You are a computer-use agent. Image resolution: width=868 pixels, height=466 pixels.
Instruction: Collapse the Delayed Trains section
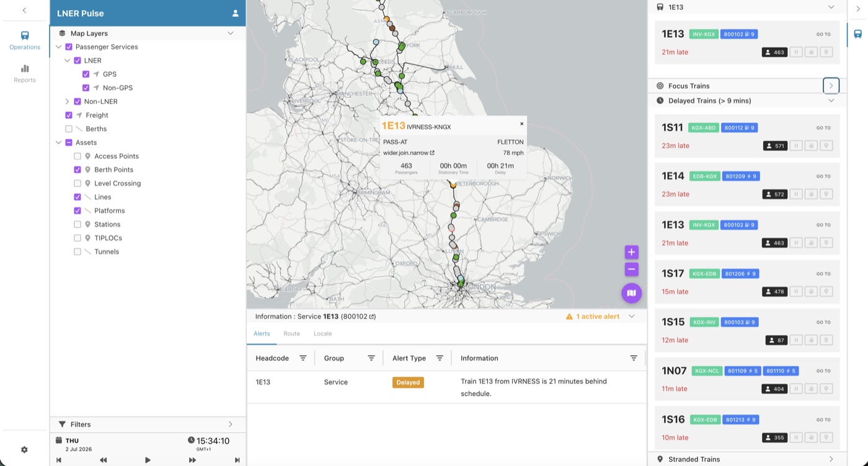pos(831,100)
